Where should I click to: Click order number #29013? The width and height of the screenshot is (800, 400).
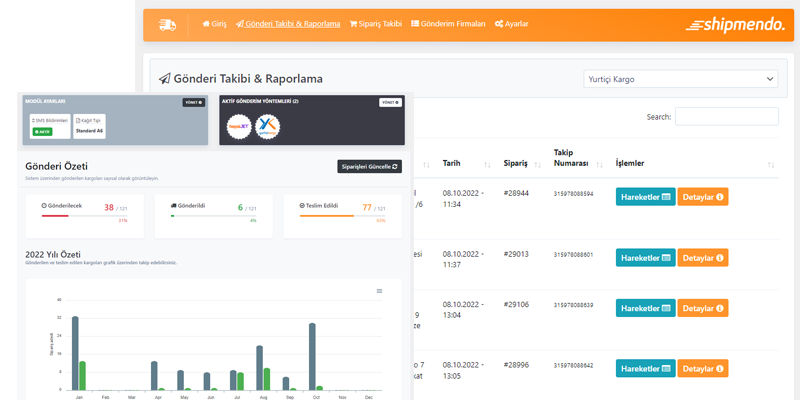(x=516, y=254)
